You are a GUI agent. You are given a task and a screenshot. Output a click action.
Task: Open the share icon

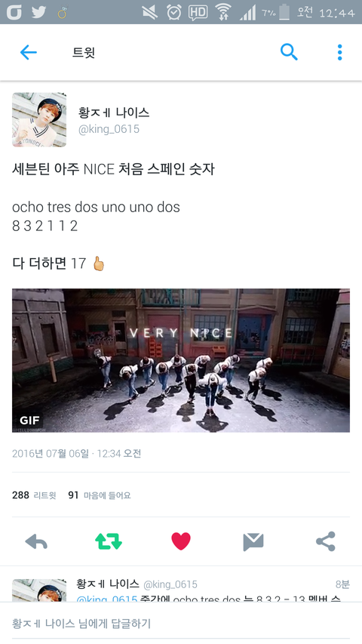326,541
